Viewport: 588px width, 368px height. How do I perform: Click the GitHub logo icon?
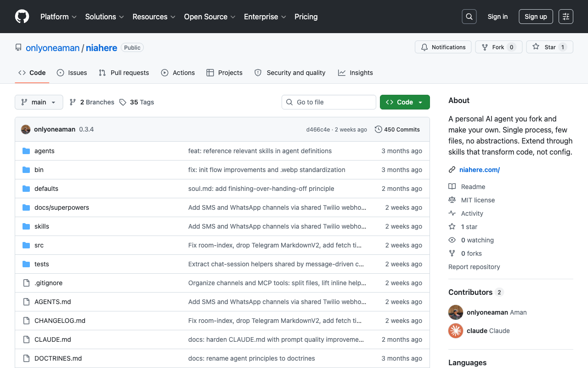click(x=22, y=17)
